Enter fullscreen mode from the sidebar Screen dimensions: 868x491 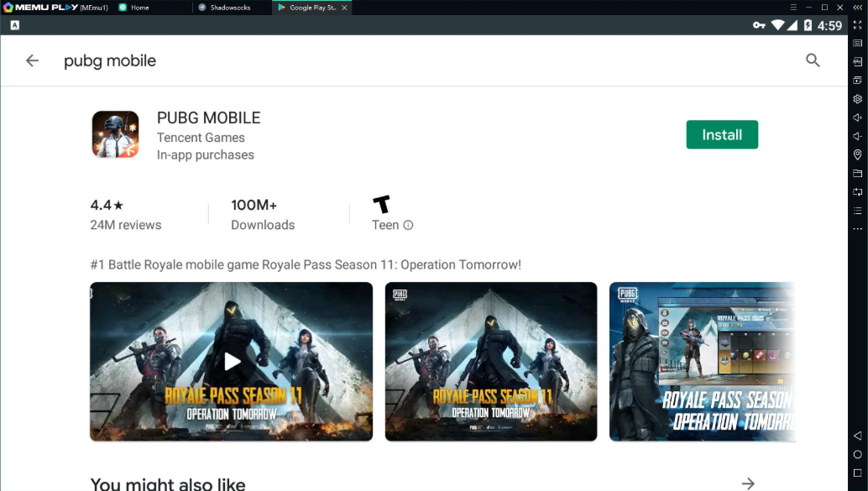857,25
